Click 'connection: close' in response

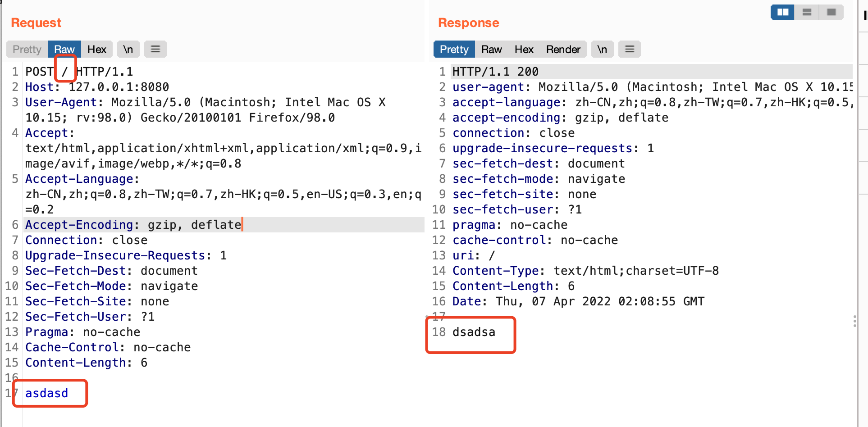click(x=514, y=133)
